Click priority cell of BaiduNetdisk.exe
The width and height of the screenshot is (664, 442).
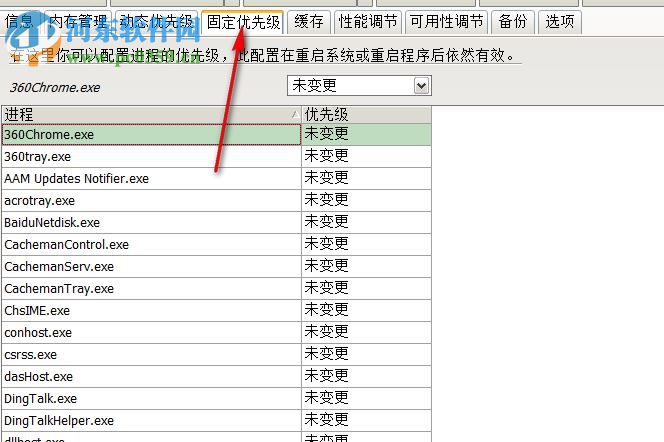pyautogui.click(x=366, y=223)
